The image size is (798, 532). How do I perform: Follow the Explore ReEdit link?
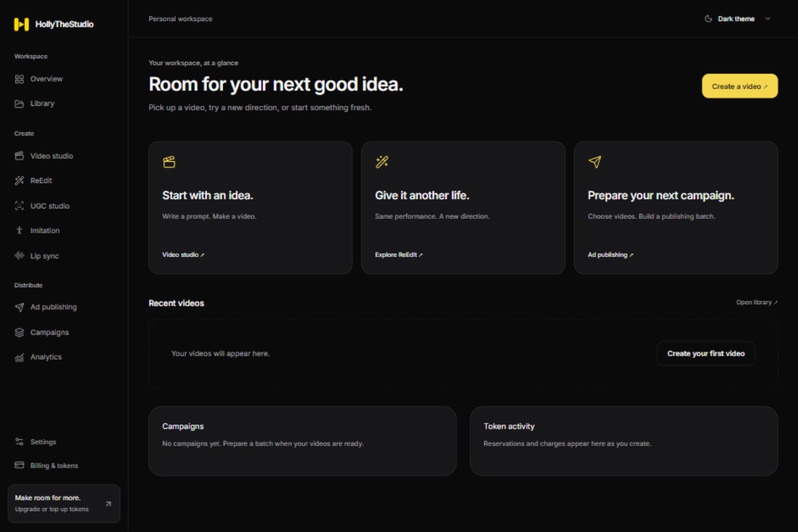398,255
